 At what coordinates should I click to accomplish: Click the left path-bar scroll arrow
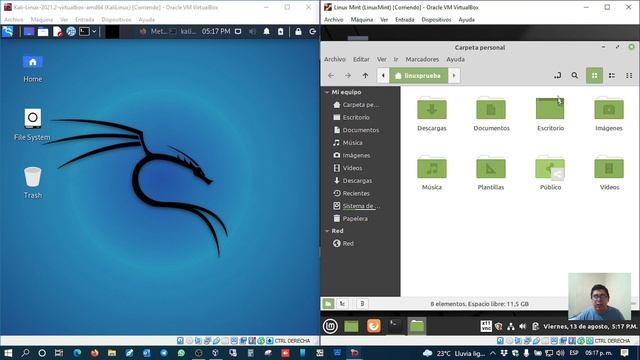[383, 76]
